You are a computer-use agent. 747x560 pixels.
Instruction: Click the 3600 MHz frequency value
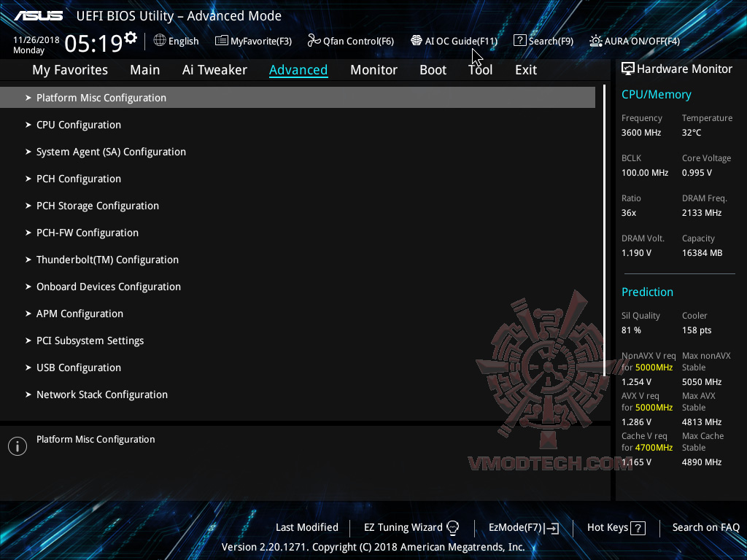coord(641,133)
